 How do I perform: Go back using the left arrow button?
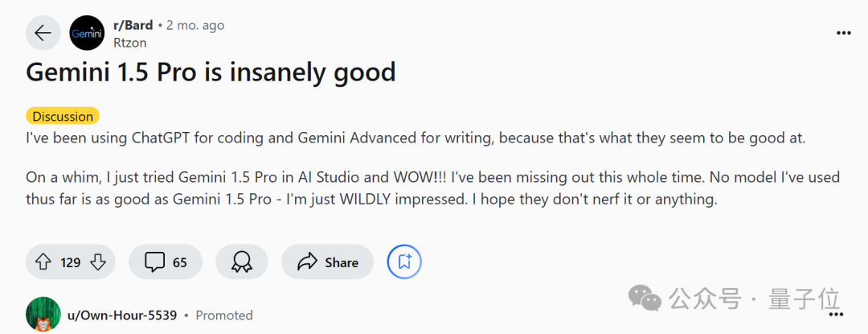click(43, 33)
